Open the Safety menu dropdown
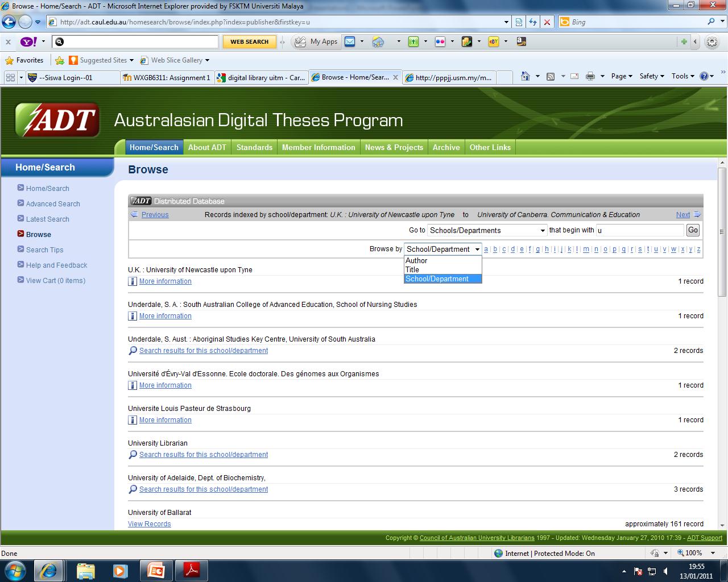 [652, 76]
